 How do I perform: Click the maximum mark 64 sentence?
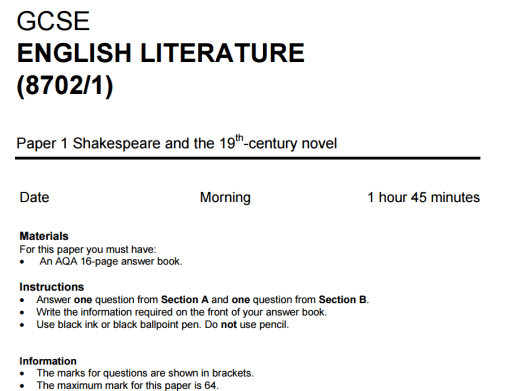pos(128,385)
